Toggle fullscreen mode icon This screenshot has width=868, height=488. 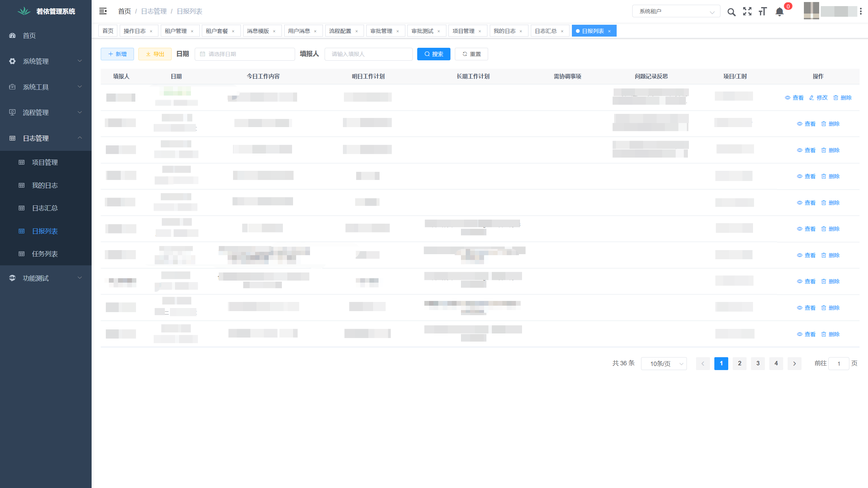pos(747,12)
